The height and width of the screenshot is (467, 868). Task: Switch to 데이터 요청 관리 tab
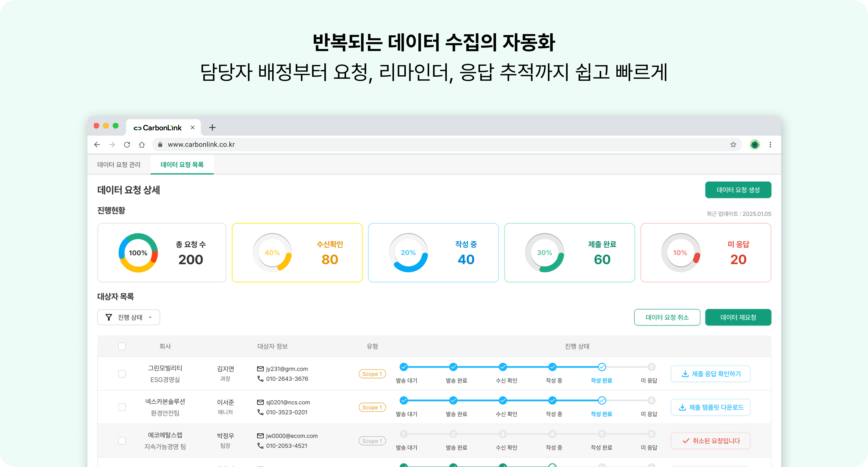[x=119, y=165]
